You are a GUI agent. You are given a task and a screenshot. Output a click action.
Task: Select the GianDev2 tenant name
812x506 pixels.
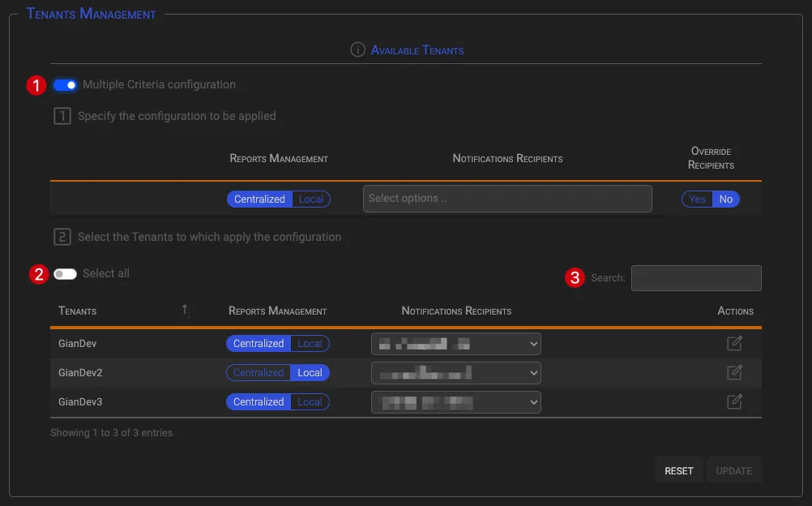click(80, 373)
